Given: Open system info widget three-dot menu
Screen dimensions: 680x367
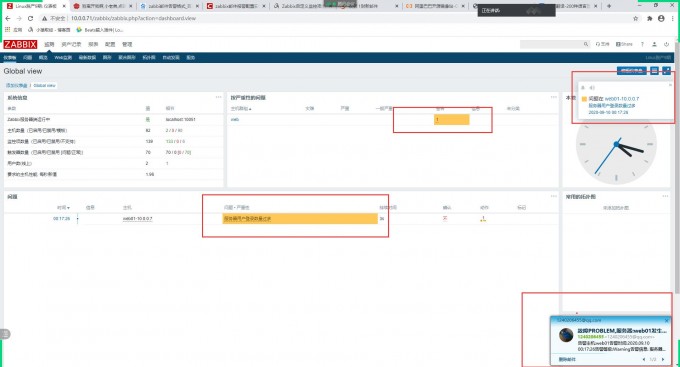Looking at the screenshot, I should [x=219, y=97].
